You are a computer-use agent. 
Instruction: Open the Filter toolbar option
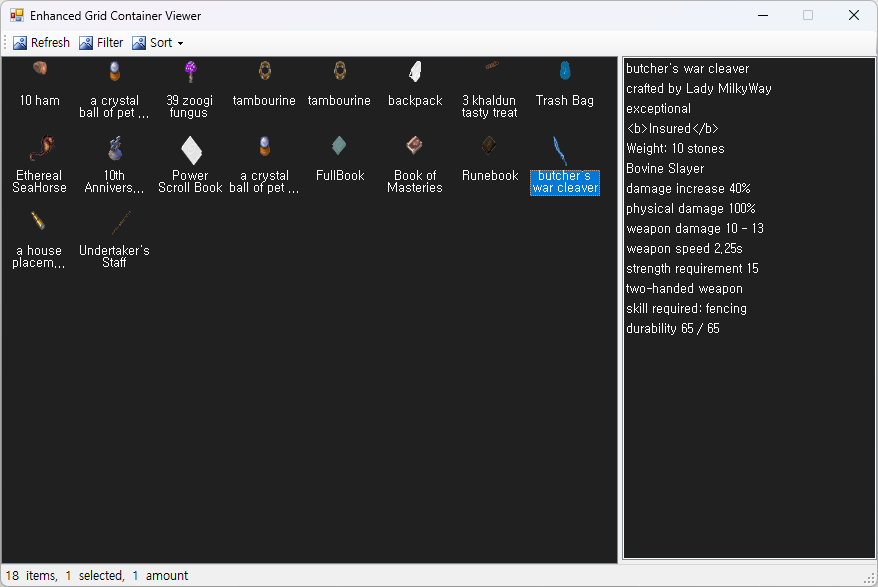(x=101, y=43)
